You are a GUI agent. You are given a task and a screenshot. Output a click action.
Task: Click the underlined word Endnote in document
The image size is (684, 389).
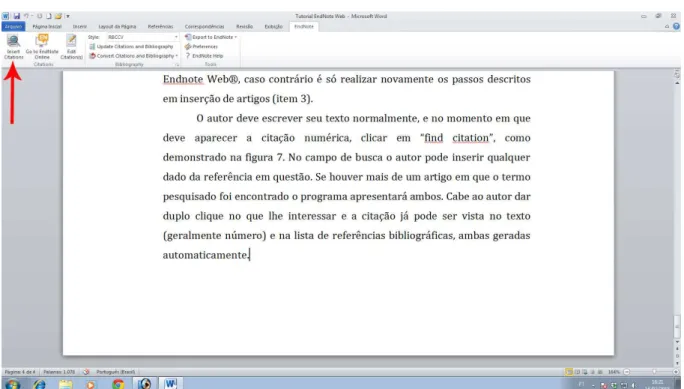[183, 79]
